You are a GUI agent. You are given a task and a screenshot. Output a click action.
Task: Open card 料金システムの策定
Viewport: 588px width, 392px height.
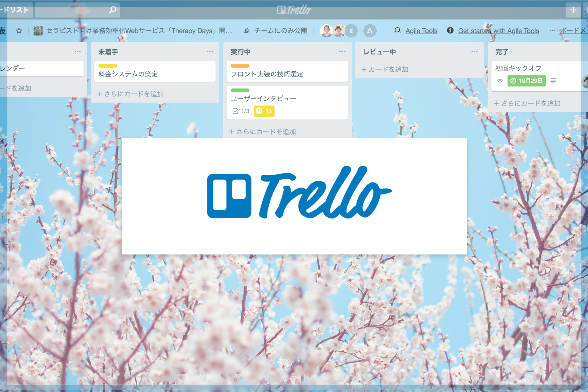155,72
